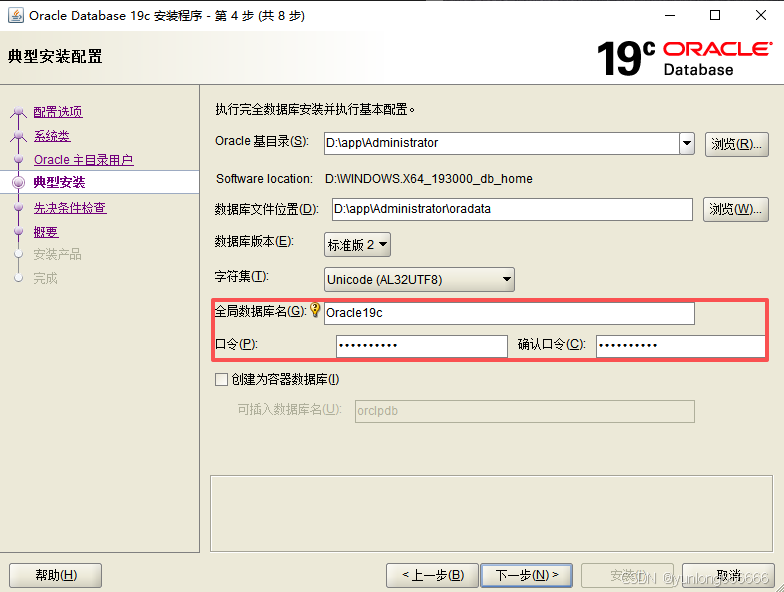The width and height of the screenshot is (784, 592).
Task: Click the 口令(P) password field
Action: (x=422, y=346)
